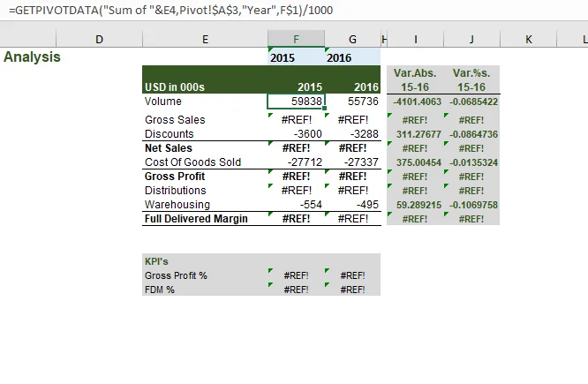Click the Gross Profit % label cell
The height and width of the screenshot is (384, 588).
pyautogui.click(x=176, y=275)
